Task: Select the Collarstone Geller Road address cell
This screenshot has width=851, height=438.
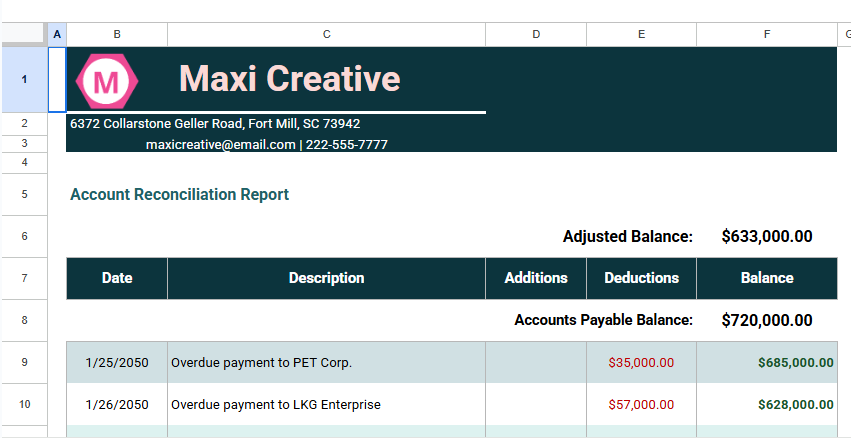Action: tap(215, 123)
